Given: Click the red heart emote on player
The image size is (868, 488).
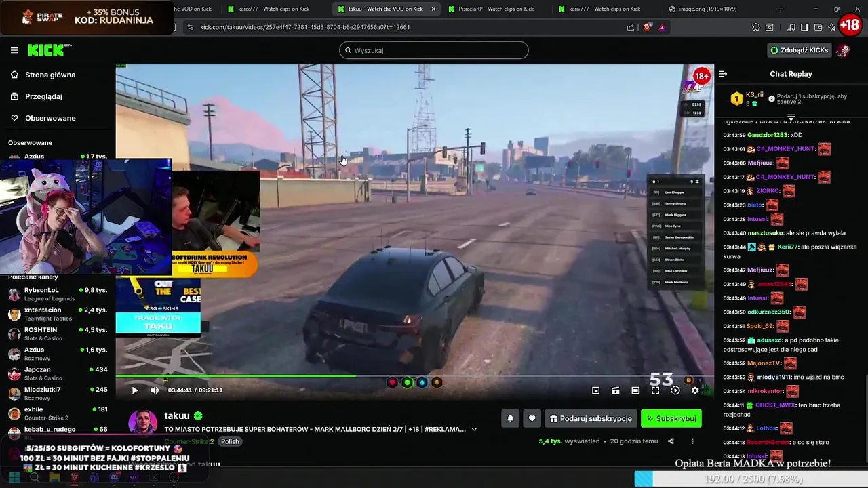Looking at the screenshot, I should [x=392, y=382].
